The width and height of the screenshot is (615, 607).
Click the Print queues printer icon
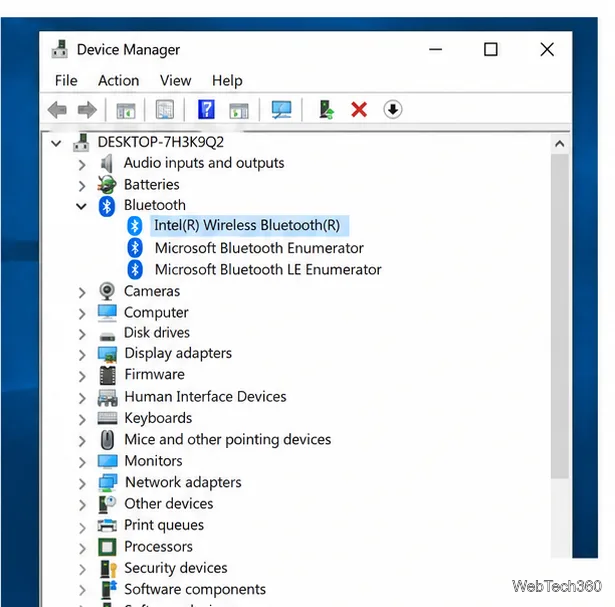click(x=107, y=525)
